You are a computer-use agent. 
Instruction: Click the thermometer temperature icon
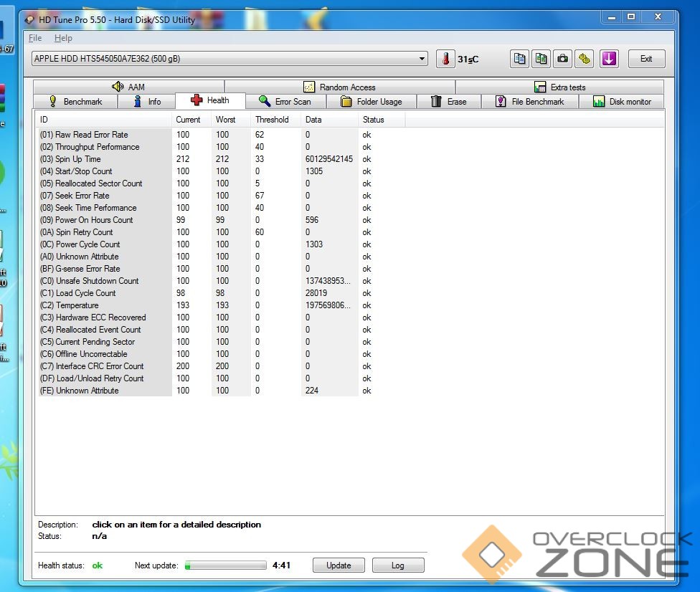pos(445,59)
